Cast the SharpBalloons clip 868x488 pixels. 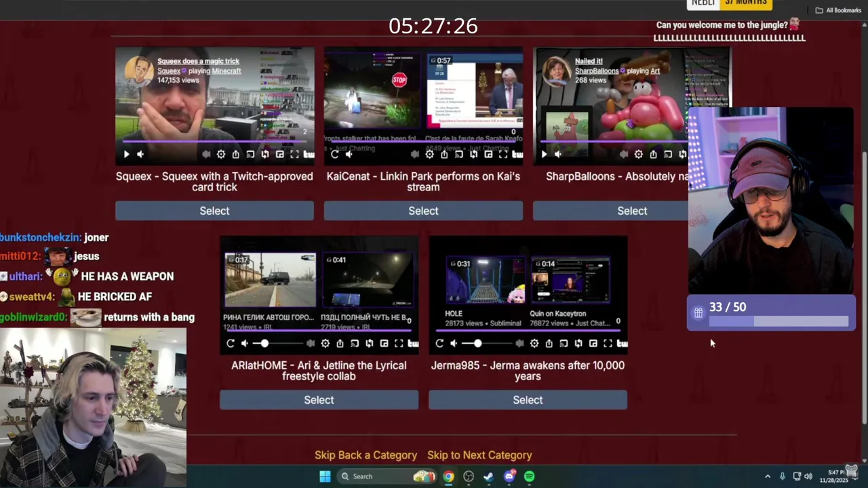(x=668, y=155)
